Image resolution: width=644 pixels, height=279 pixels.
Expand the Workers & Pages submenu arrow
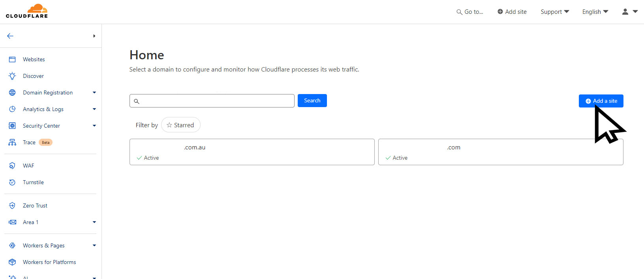[x=94, y=245]
